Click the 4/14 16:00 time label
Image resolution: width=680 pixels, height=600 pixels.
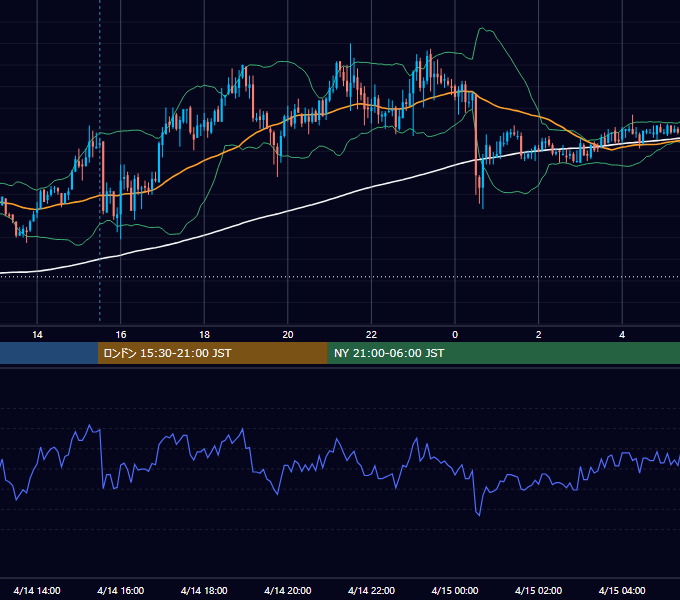click(121, 590)
